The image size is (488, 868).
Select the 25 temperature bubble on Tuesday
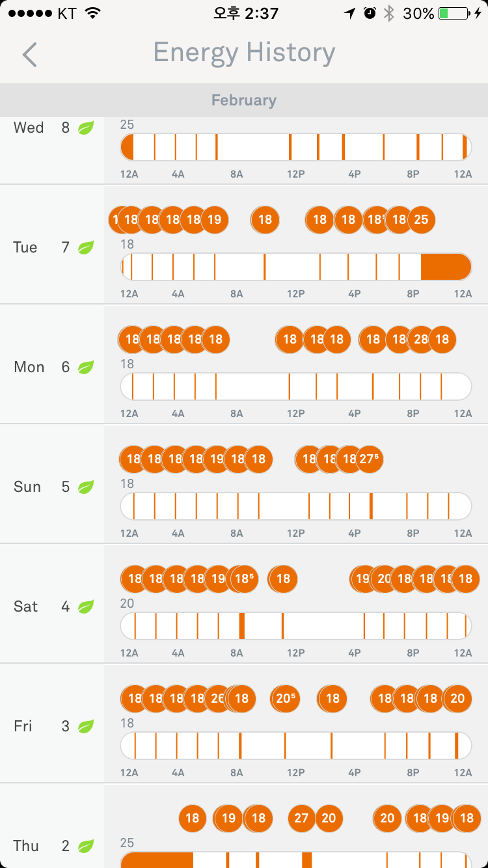point(422,219)
